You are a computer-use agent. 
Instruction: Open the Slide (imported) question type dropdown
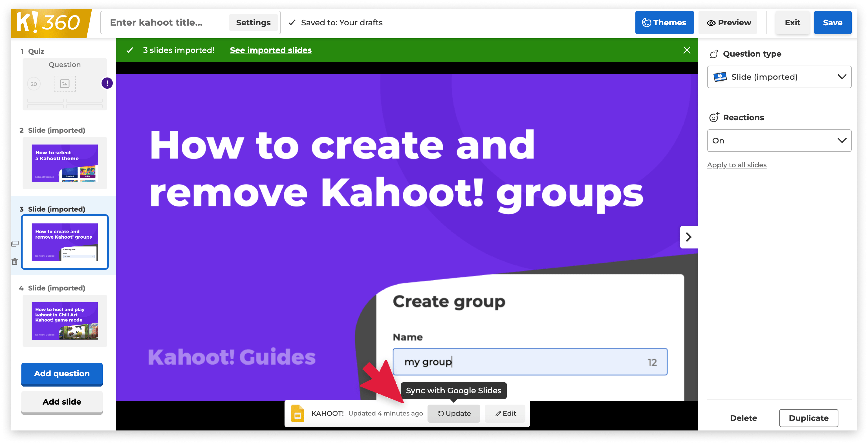[779, 77]
